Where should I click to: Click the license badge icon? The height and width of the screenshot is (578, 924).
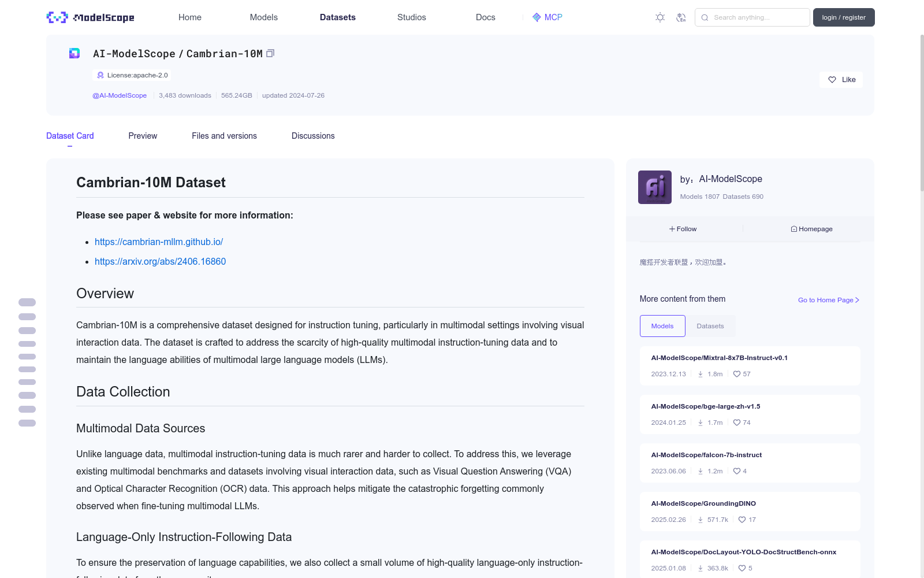(x=100, y=75)
